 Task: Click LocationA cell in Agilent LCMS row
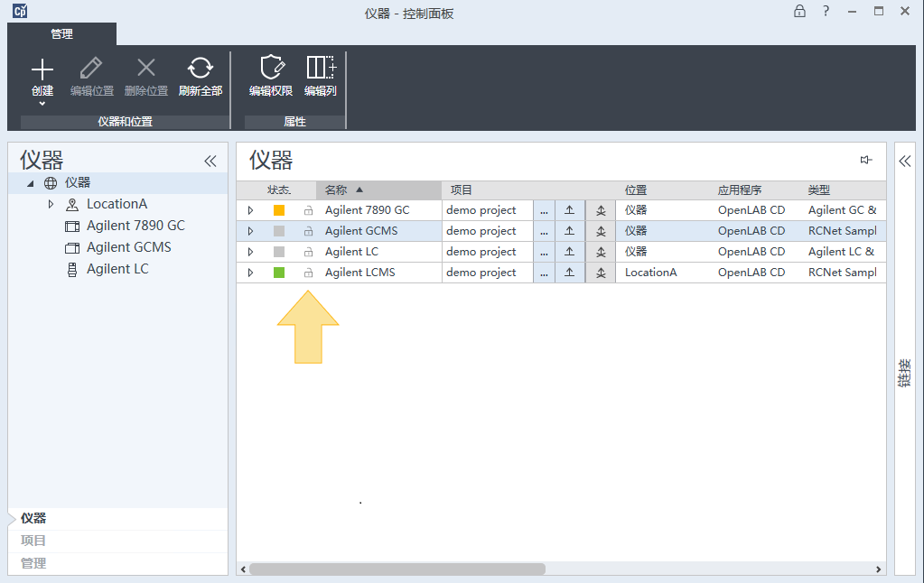click(x=650, y=273)
